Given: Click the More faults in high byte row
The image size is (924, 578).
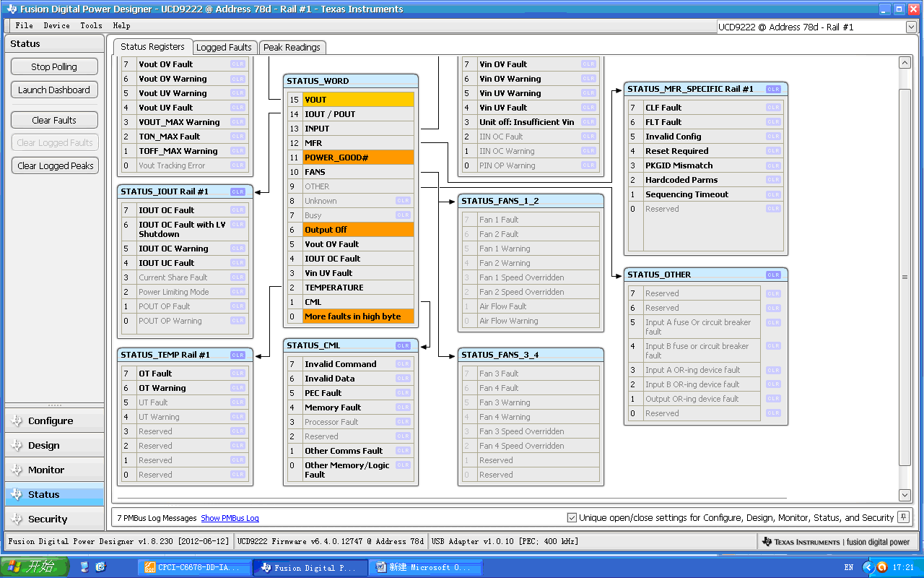Looking at the screenshot, I should coord(351,316).
